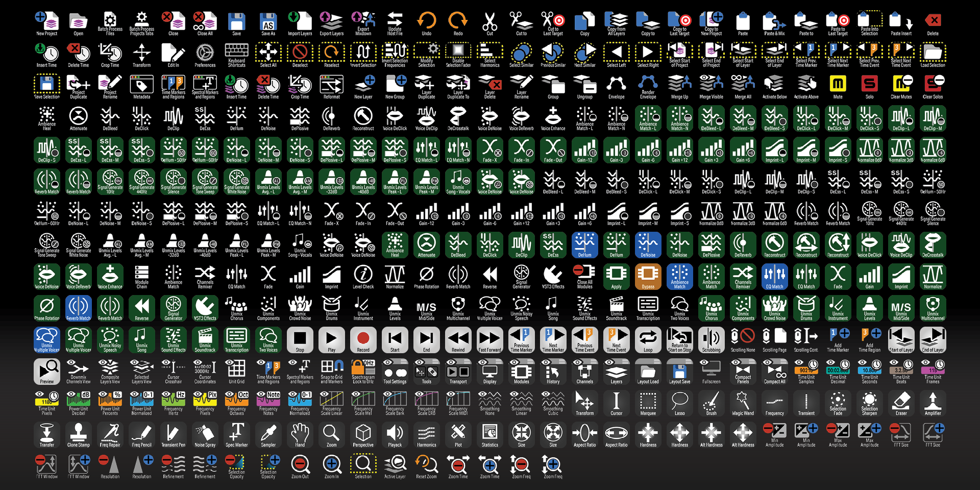This screenshot has height=490, width=980.
Task: Select the Smoothing Cubic icon
Action: coord(553,403)
